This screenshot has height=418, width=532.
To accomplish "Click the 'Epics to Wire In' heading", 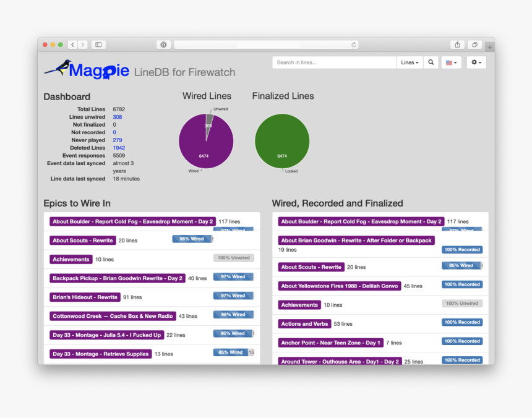I will [77, 203].
